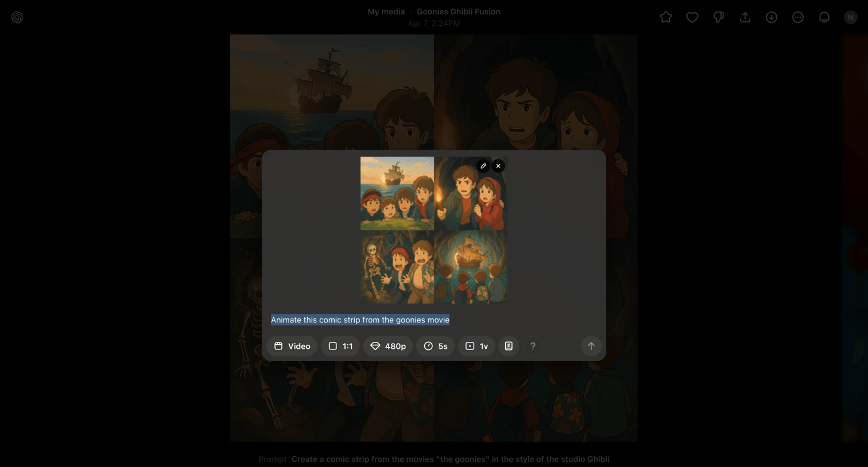Change the 480p resolution setting

pyautogui.click(x=388, y=346)
